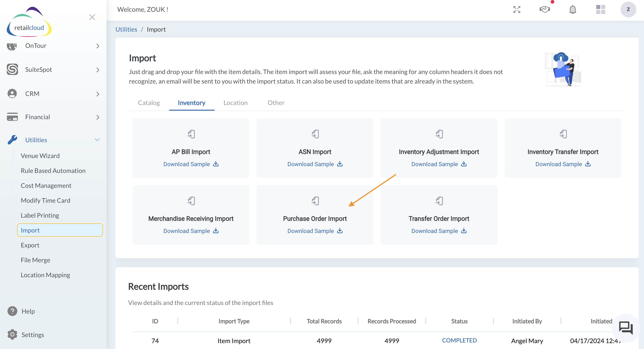This screenshot has width=644, height=349.
Task: Open Export in sidebar
Action: (x=30, y=245)
